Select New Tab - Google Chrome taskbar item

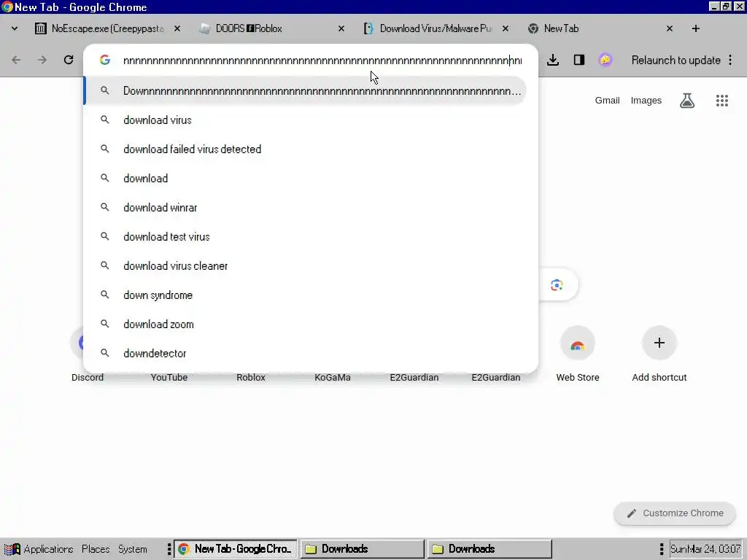click(x=236, y=549)
